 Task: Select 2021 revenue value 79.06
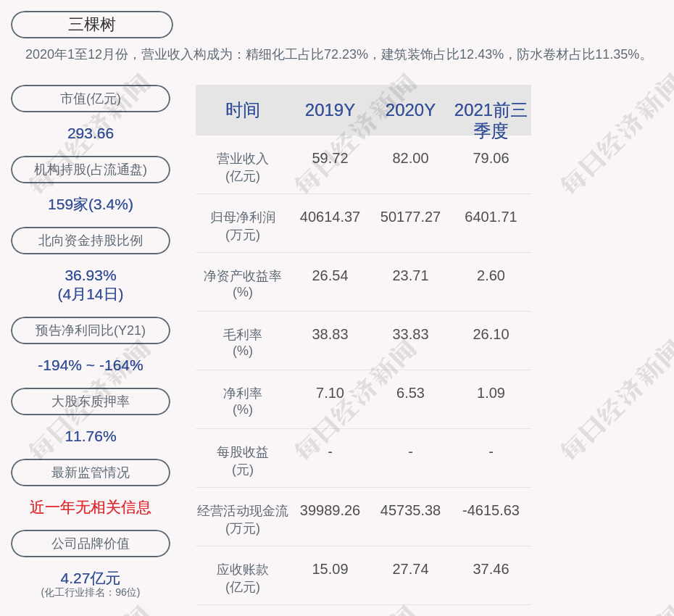[x=491, y=158]
